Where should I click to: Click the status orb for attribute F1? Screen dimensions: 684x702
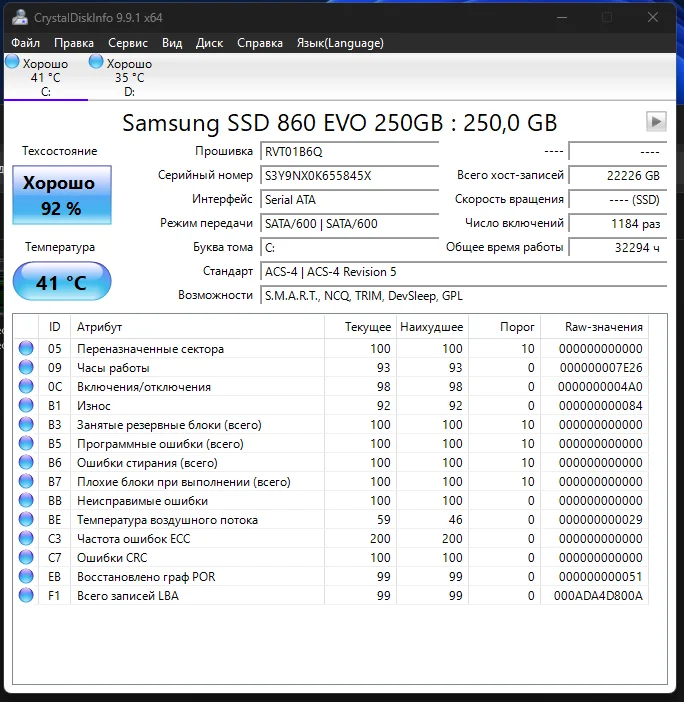tap(26, 595)
